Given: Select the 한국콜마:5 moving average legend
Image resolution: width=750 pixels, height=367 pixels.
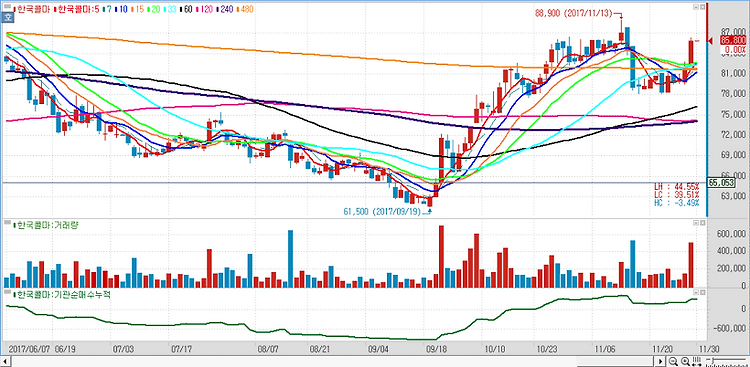Looking at the screenshot, I should tap(78, 8).
